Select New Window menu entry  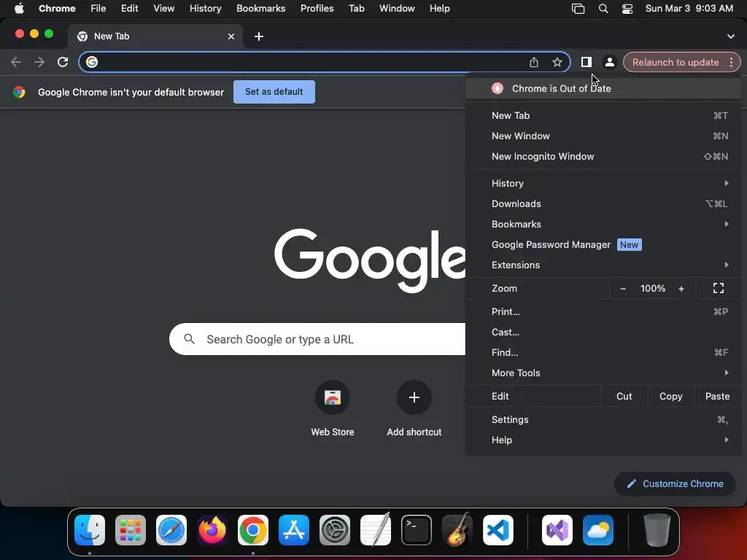point(603,136)
